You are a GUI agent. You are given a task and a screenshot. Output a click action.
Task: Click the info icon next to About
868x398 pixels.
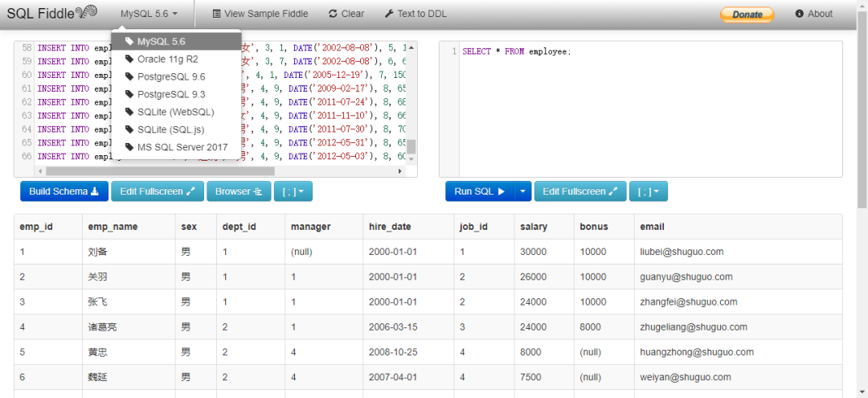799,14
